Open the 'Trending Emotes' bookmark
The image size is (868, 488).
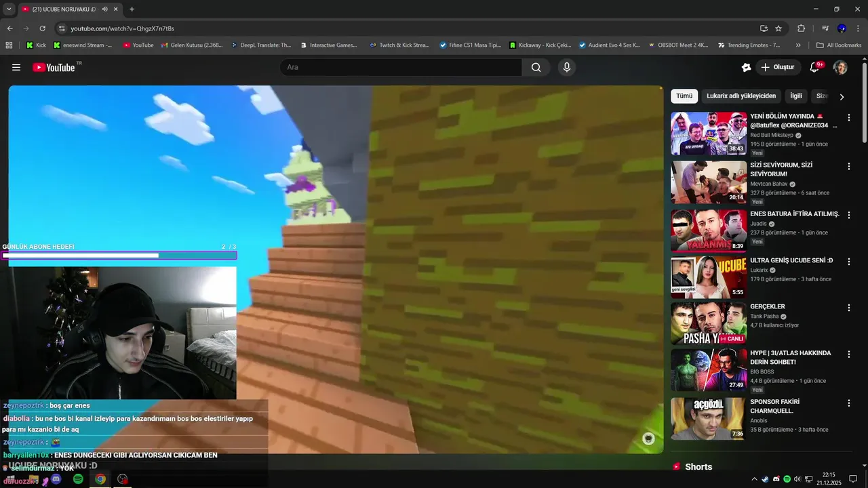749,45
